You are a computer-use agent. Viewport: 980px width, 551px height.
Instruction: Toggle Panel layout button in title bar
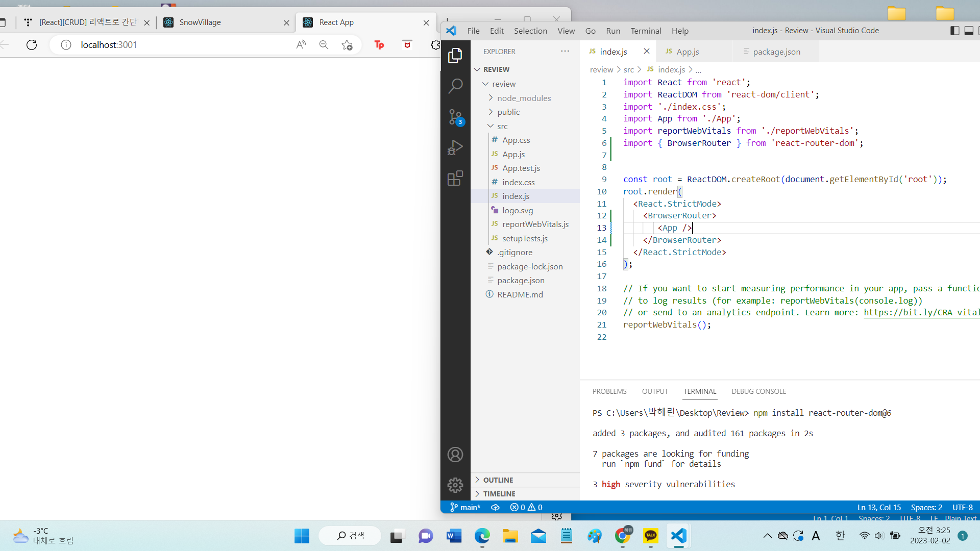point(969,31)
